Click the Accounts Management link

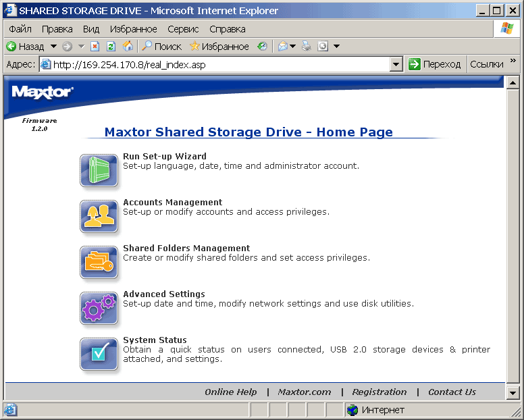(172, 202)
